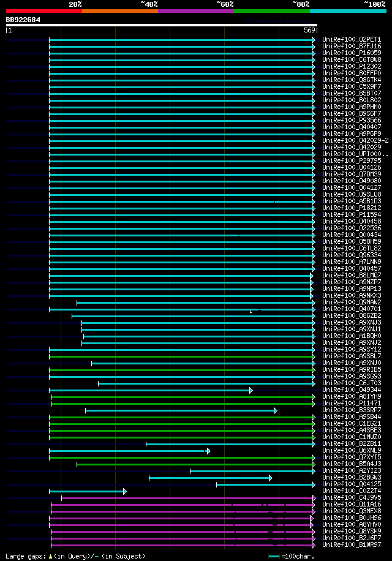Click label UniRef100_B2ZB11

(352, 444)
